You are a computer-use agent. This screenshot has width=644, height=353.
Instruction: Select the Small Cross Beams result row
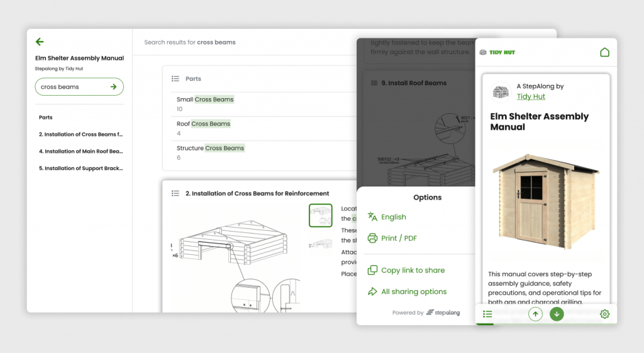(264, 104)
